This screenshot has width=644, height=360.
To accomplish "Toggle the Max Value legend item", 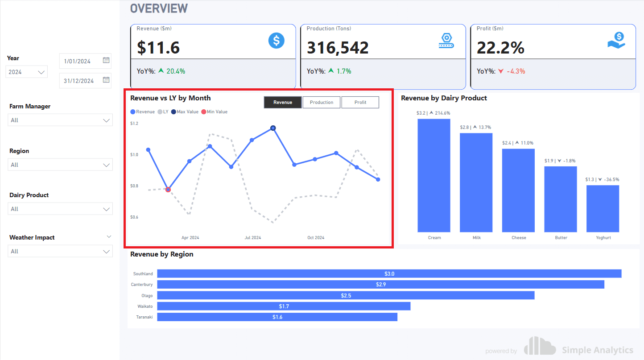I will [x=185, y=112].
